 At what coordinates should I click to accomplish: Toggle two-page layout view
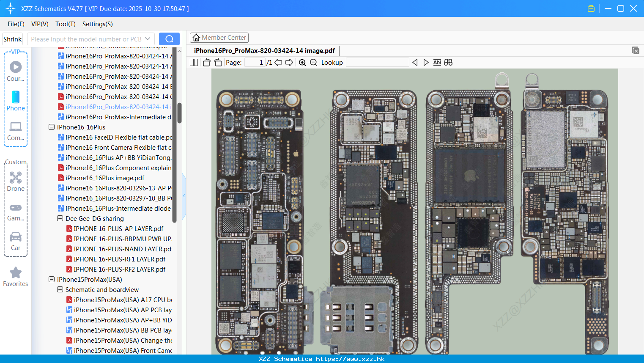click(194, 62)
